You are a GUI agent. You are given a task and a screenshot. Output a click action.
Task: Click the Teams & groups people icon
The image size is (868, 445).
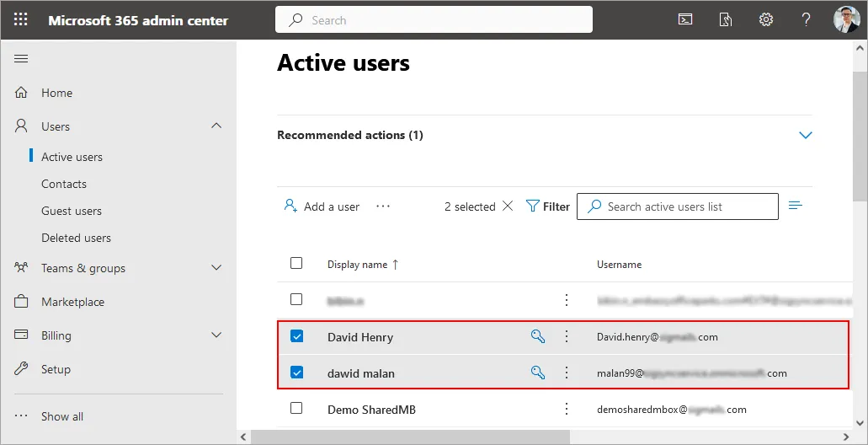[x=21, y=268]
